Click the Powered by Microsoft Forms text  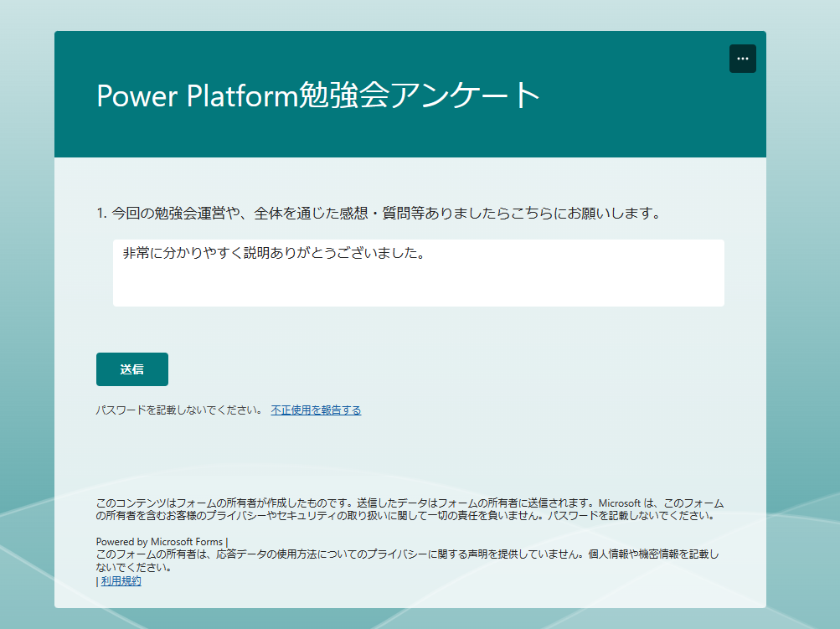[159, 542]
